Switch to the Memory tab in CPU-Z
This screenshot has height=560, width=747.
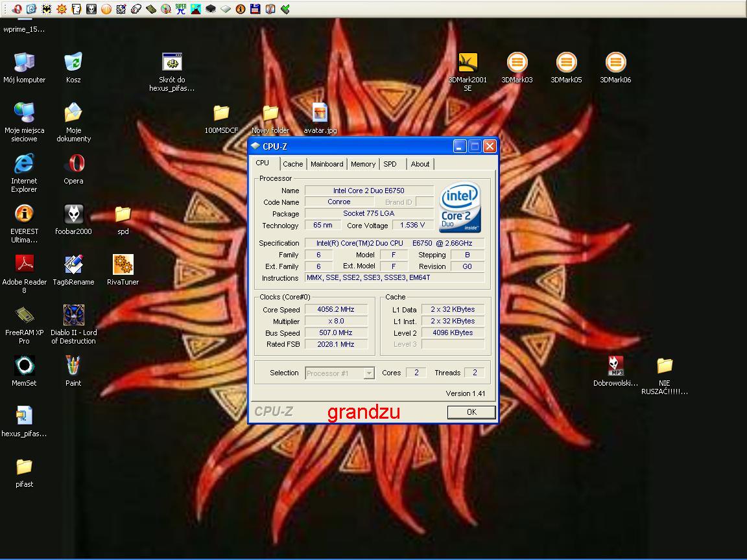(x=363, y=164)
